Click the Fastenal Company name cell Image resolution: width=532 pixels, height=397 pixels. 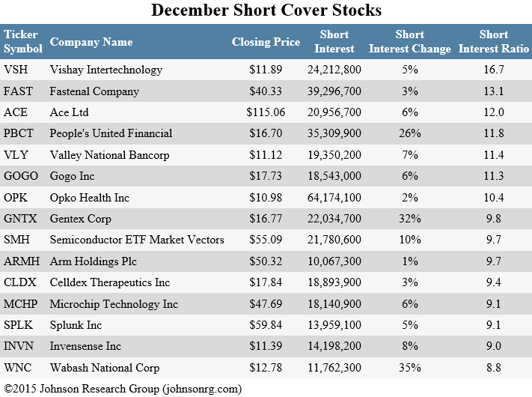(x=94, y=91)
